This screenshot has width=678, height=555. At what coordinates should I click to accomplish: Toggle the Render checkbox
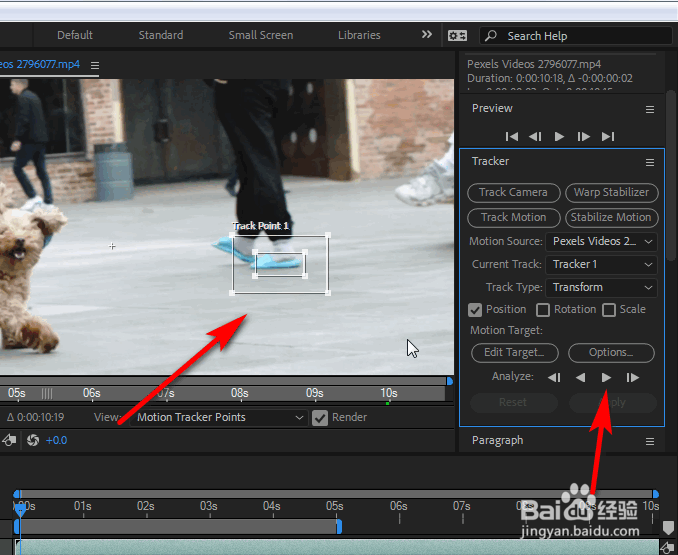click(x=320, y=418)
